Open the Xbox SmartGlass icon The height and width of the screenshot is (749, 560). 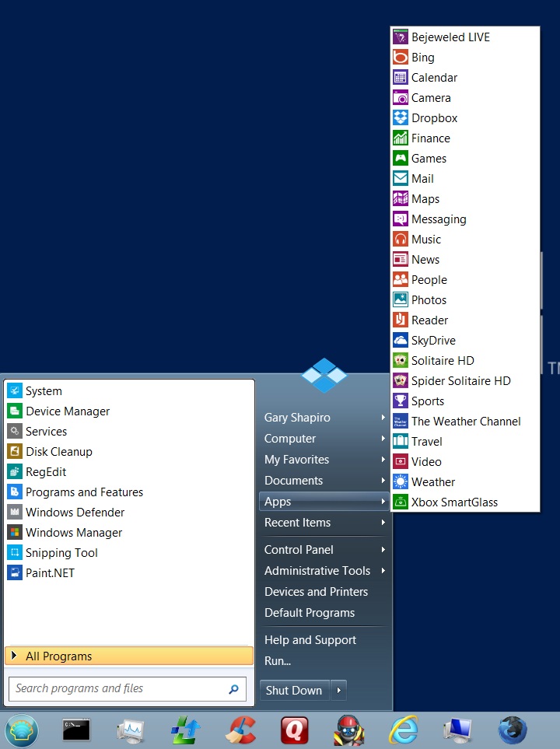click(x=401, y=502)
